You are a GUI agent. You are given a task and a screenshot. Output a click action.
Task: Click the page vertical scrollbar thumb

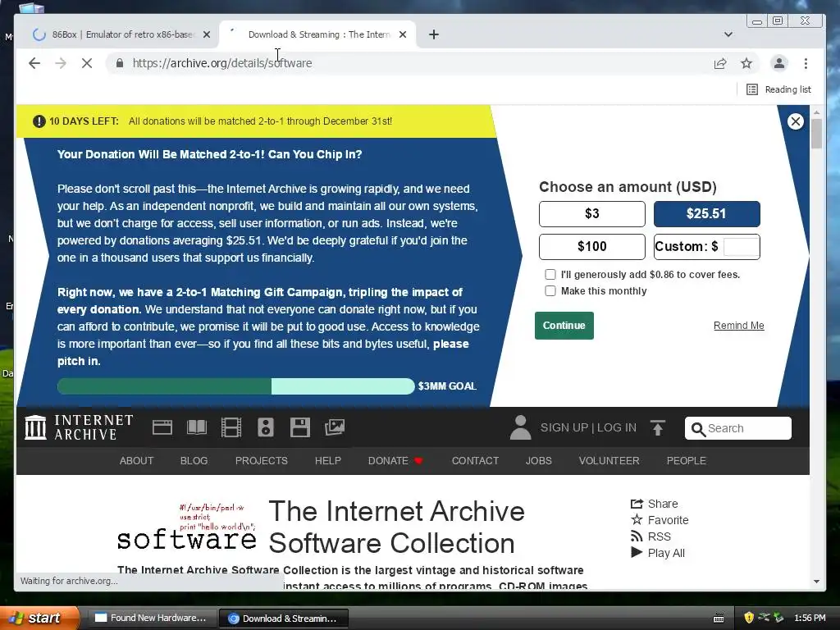(x=816, y=134)
